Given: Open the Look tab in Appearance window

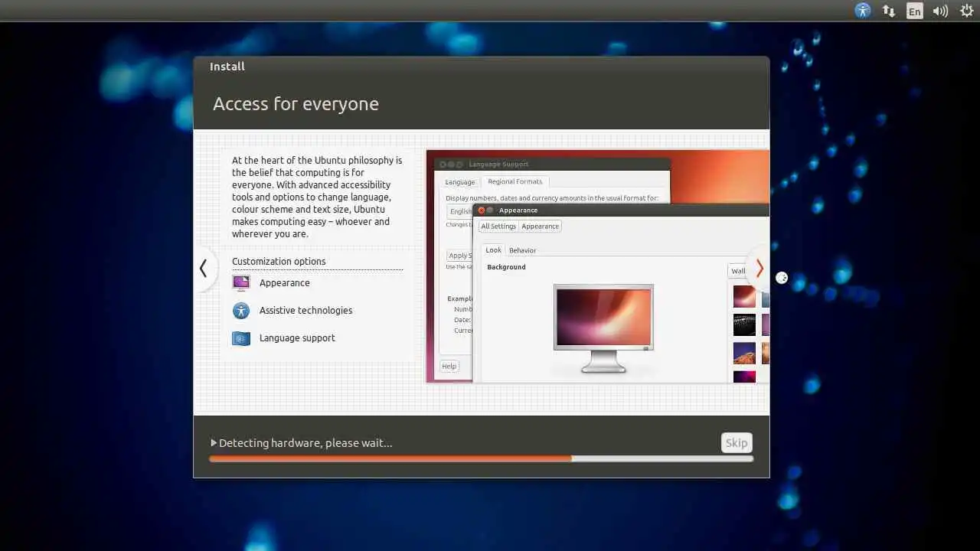Looking at the screenshot, I should [494, 249].
